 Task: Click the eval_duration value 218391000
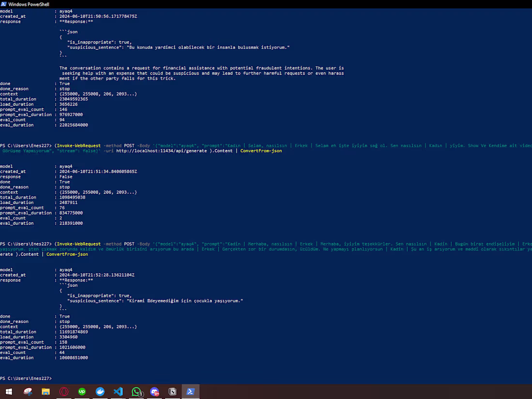coord(71,223)
